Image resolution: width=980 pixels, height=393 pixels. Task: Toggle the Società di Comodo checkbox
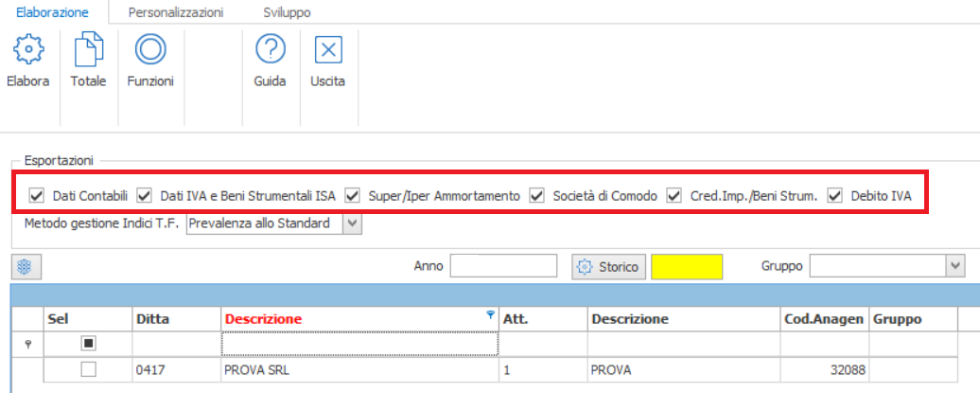[x=537, y=196]
